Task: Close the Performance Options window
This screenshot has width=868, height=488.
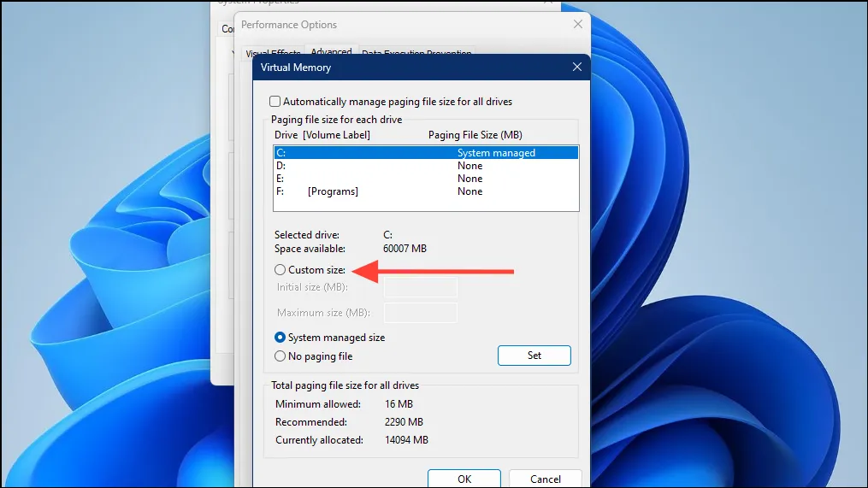Action: [x=578, y=25]
